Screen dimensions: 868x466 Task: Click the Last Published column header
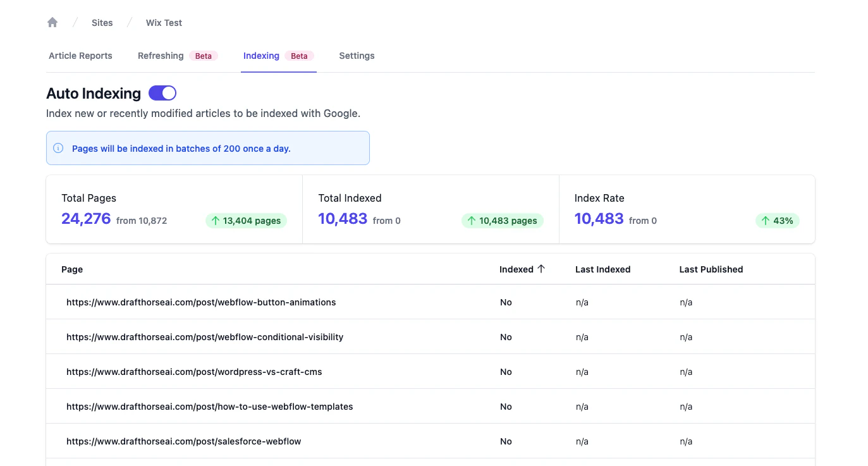pos(711,269)
